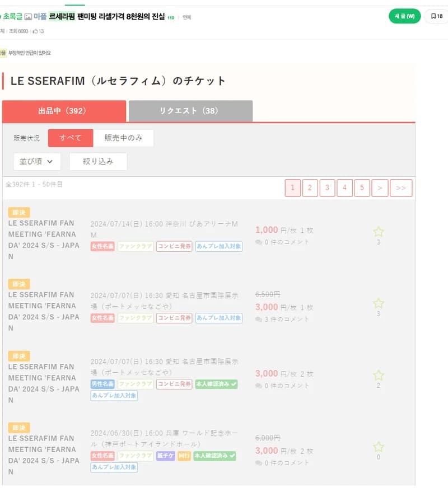Star the 1,000円 Kanagawa ticket listing
This screenshot has height=488, width=448.
(x=378, y=232)
